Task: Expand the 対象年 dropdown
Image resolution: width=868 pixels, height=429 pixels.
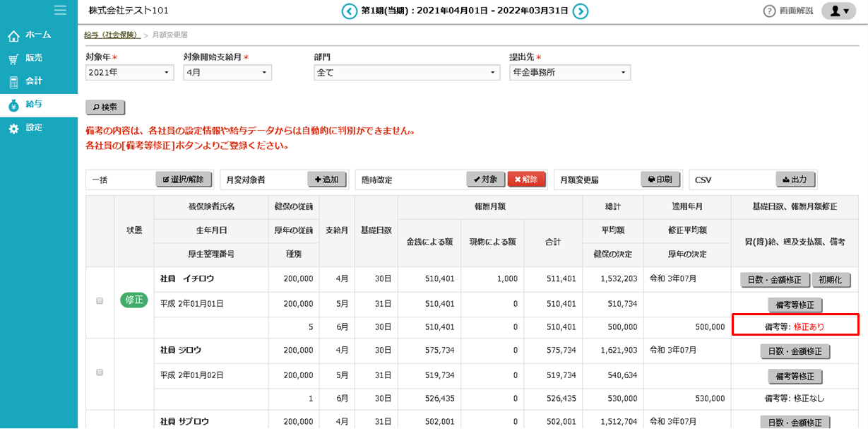Action: (x=129, y=73)
